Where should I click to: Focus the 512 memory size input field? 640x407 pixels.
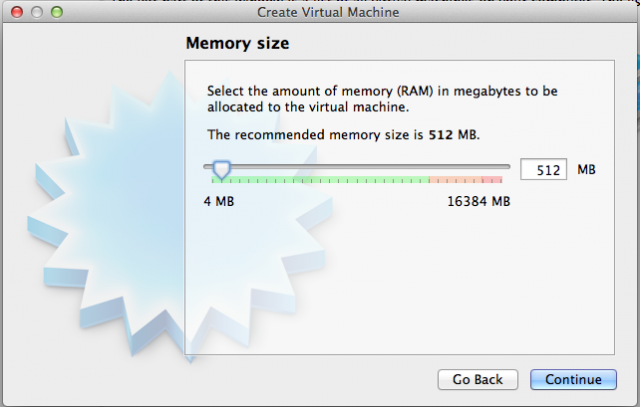pos(543,169)
